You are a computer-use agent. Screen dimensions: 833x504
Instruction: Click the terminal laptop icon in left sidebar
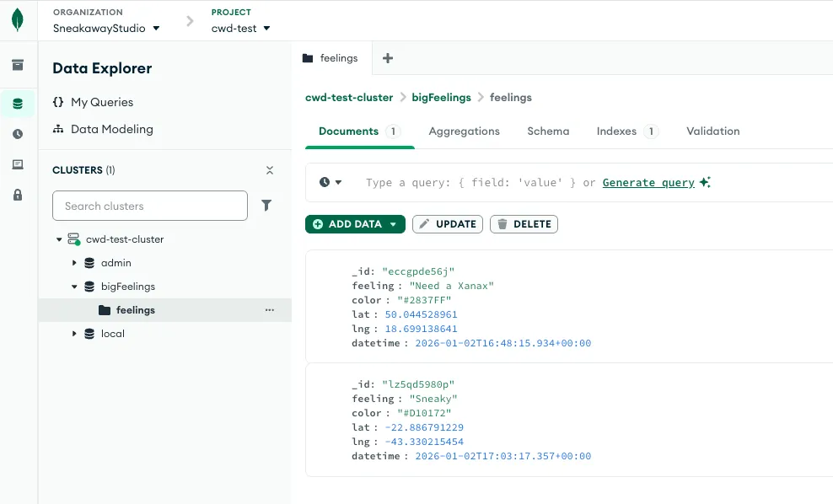pyautogui.click(x=17, y=164)
